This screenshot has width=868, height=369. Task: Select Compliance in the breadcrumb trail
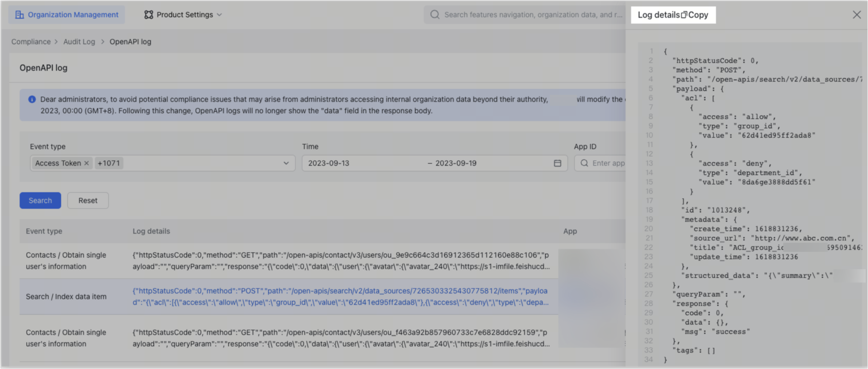pos(31,42)
